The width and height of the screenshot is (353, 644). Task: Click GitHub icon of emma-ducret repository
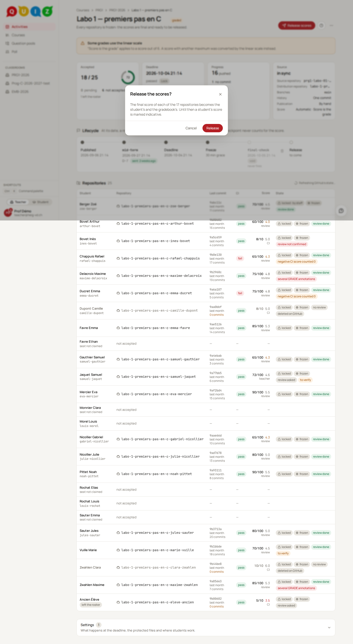pyautogui.click(x=118, y=293)
